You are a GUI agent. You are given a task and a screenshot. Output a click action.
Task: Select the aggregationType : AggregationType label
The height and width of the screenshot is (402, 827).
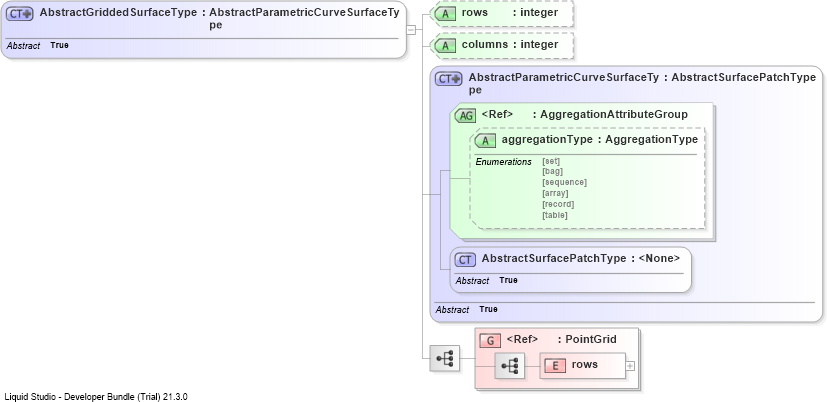(600, 140)
